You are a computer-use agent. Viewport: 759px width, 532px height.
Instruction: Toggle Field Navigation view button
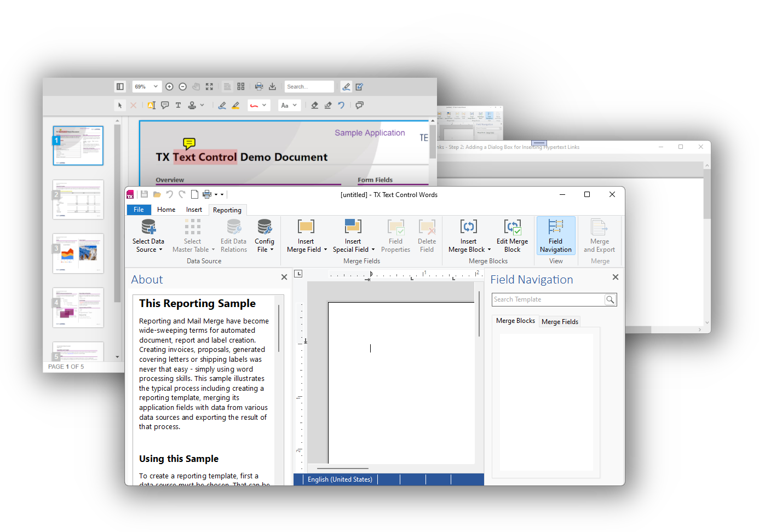[556, 236]
